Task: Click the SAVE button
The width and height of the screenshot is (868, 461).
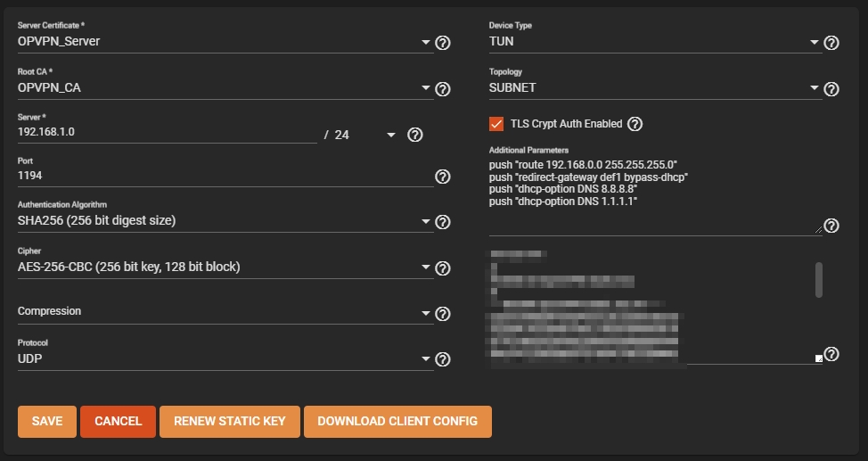Action: [x=47, y=422]
